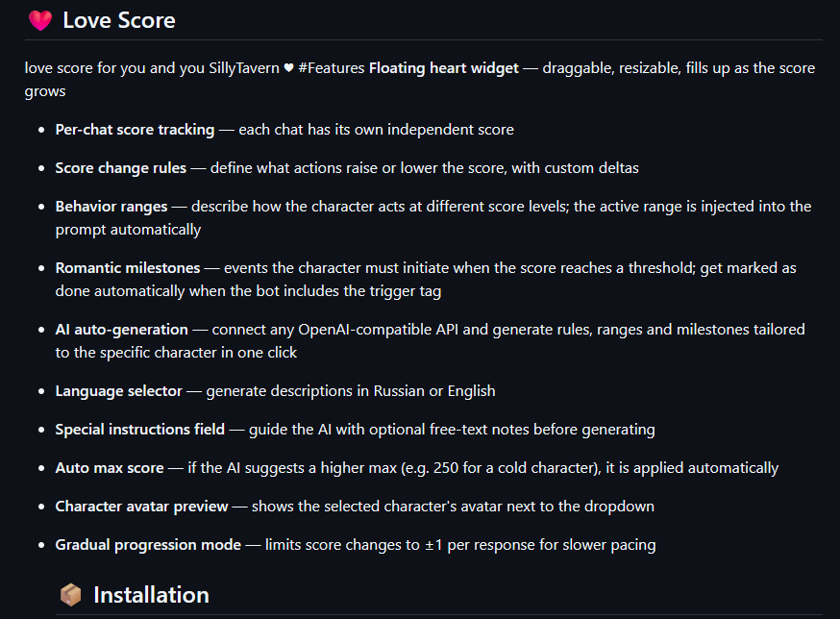Click the Installation heading text
The width and height of the screenshot is (840, 619).
(x=151, y=595)
